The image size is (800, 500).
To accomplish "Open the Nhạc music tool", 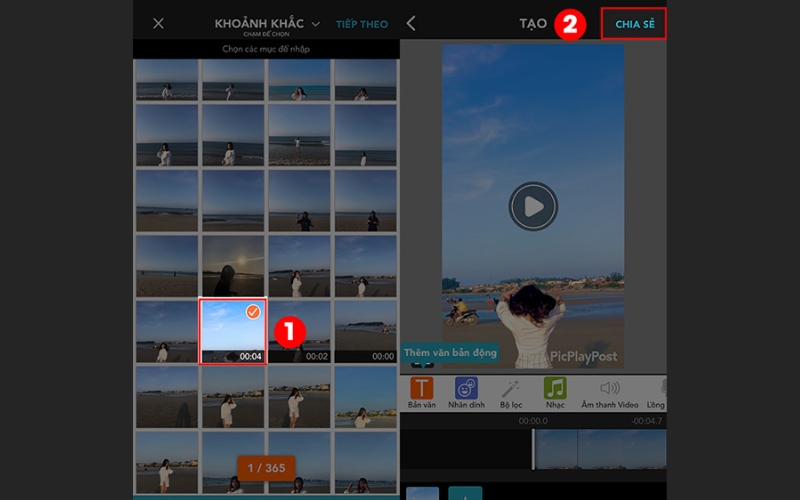I will pyautogui.click(x=555, y=390).
